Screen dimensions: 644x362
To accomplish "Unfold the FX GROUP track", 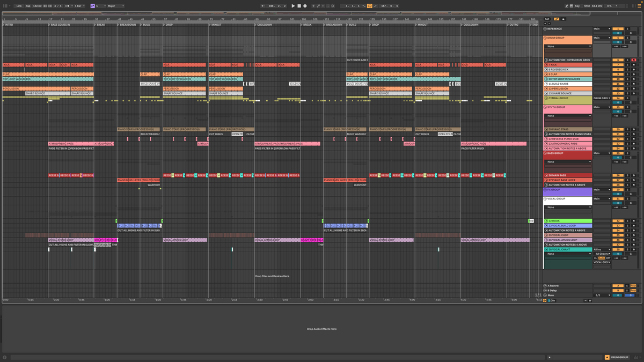I will point(545,190).
